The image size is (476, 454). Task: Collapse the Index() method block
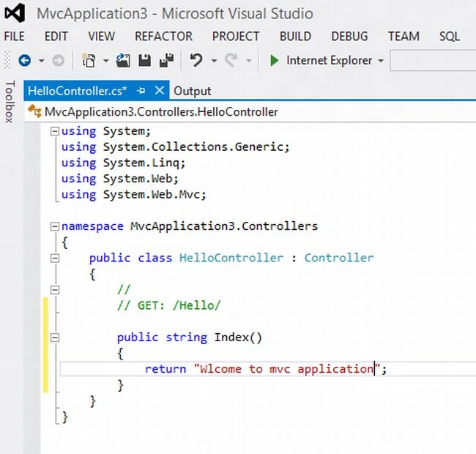pos(55,338)
